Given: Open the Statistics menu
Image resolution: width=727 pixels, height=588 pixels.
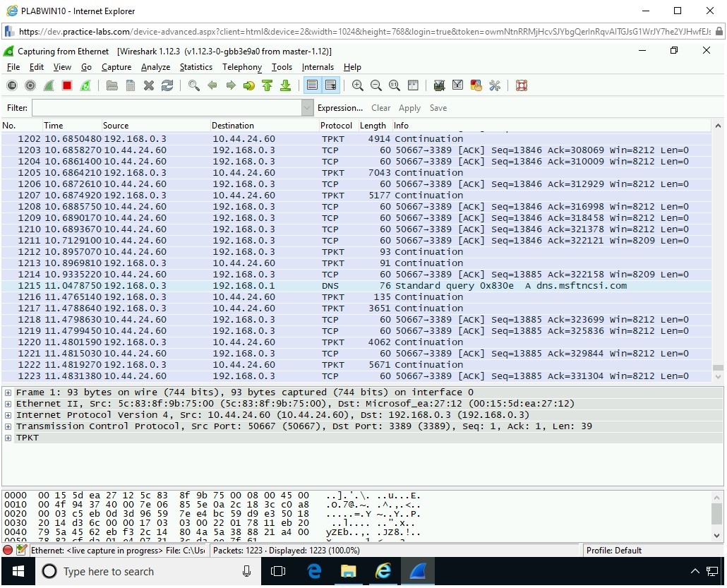Looking at the screenshot, I should (196, 67).
